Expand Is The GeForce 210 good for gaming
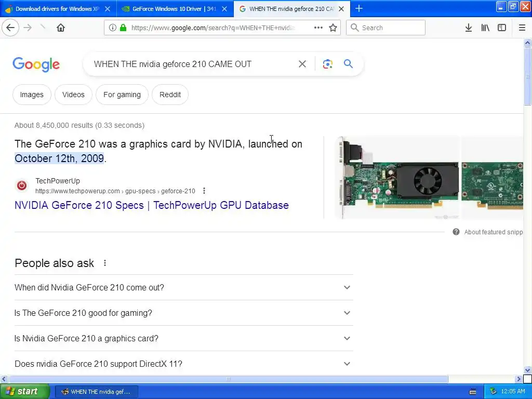Screen dimensions: 532x399 184,313
